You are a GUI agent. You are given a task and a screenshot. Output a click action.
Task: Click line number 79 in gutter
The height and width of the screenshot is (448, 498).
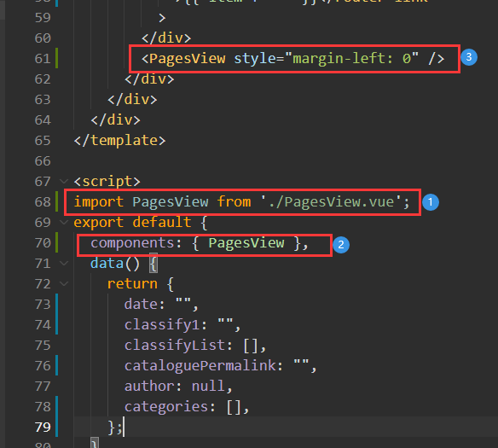[x=43, y=427]
